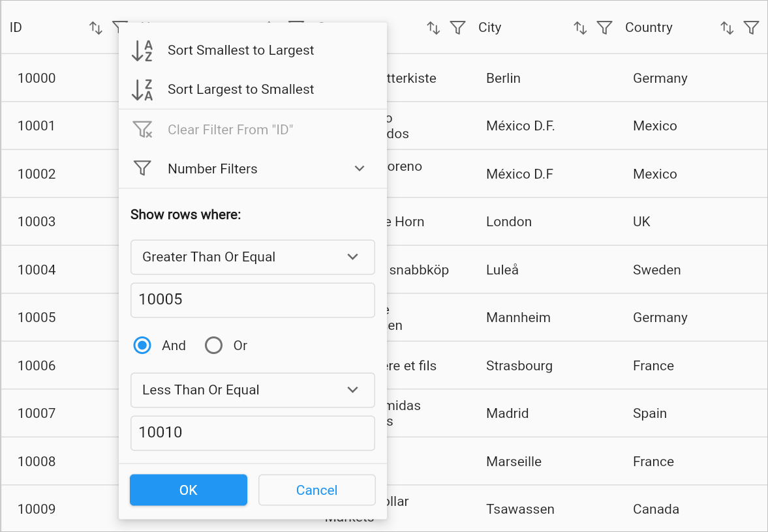Image resolution: width=768 pixels, height=532 pixels.
Task: Click the A-Z sort ascending icon
Action: pyautogui.click(x=142, y=50)
